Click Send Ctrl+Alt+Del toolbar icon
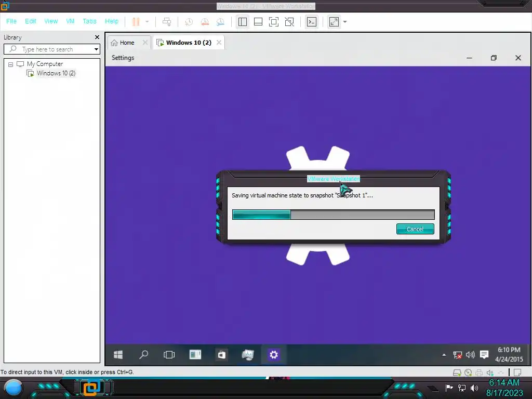This screenshot has width=532, height=399. click(x=167, y=22)
